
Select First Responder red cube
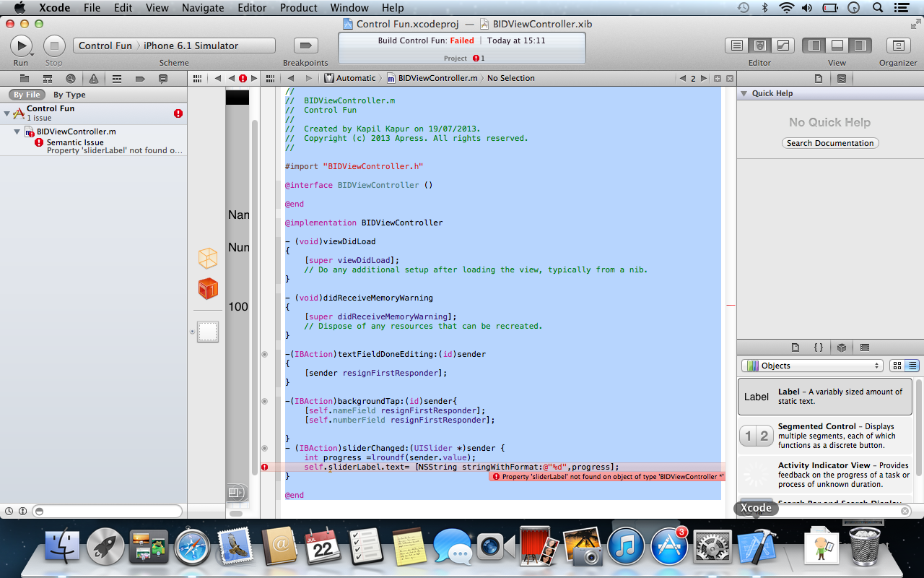click(208, 289)
